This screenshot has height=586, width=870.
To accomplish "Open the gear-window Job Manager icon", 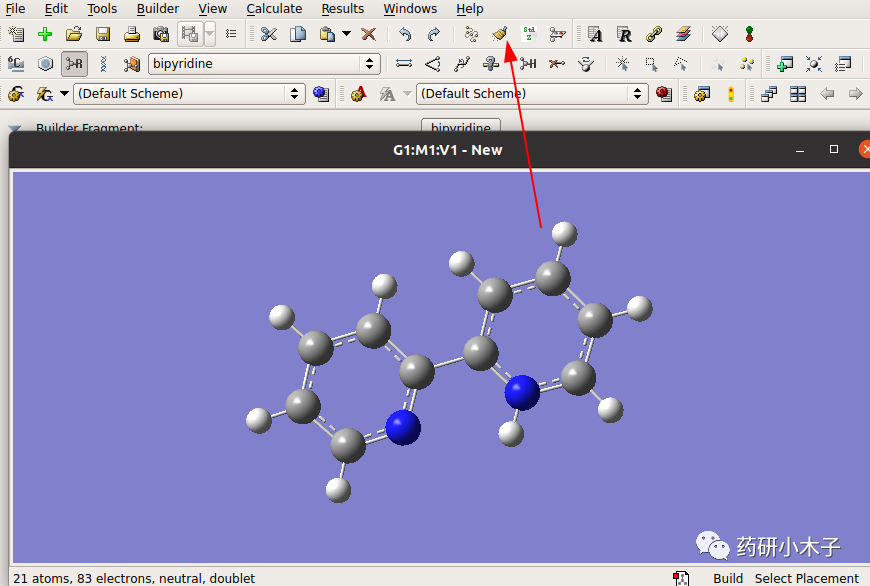I will coord(702,94).
